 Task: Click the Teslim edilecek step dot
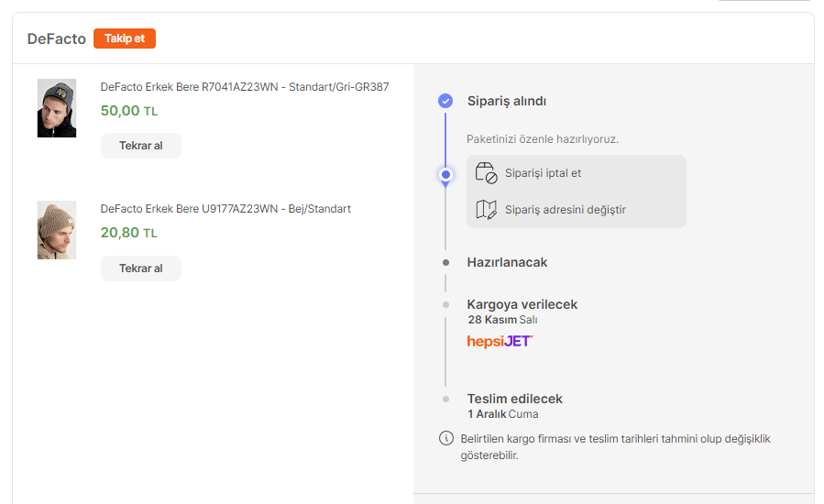(445, 399)
